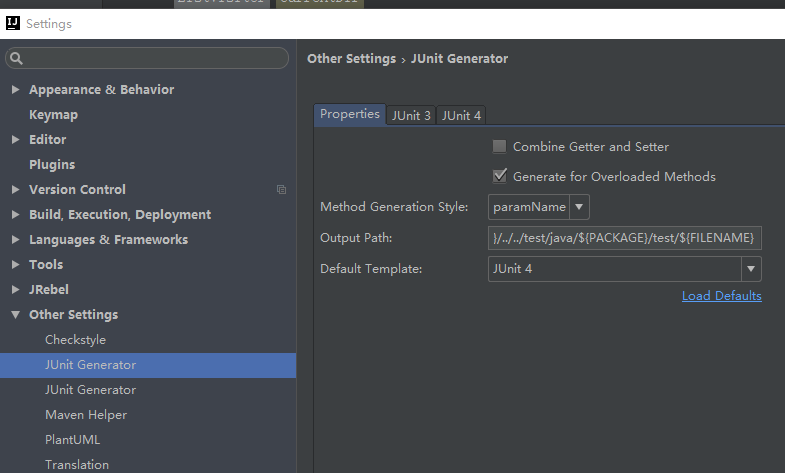Expand Build, Execution, Deployment node
This screenshot has height=473, width=785.
point(15,215)
